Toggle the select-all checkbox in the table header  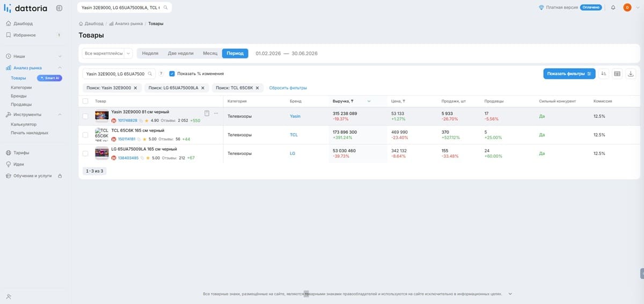85,101
